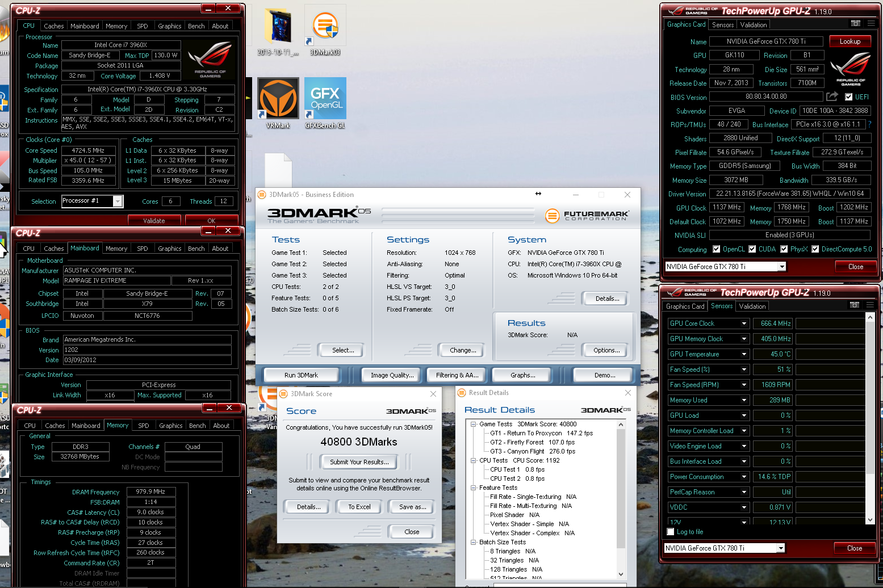
Task: Click the 3DMark Score dialog title icon
Action: coord(283,394)
